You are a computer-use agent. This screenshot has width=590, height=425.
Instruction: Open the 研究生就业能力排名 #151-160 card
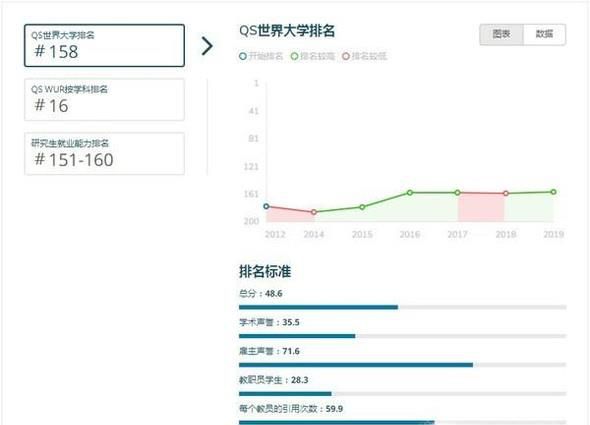point(104,154)
